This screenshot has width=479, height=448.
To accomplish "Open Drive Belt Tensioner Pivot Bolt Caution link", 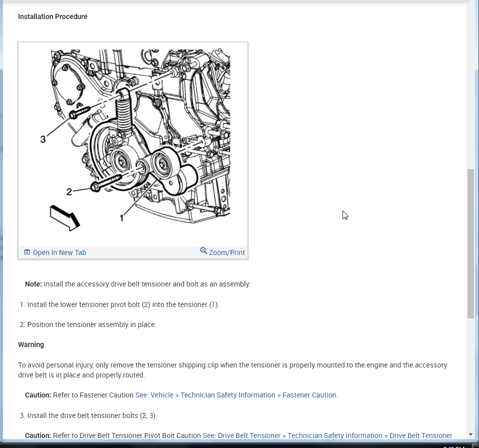I will click(x=327, y=435).
